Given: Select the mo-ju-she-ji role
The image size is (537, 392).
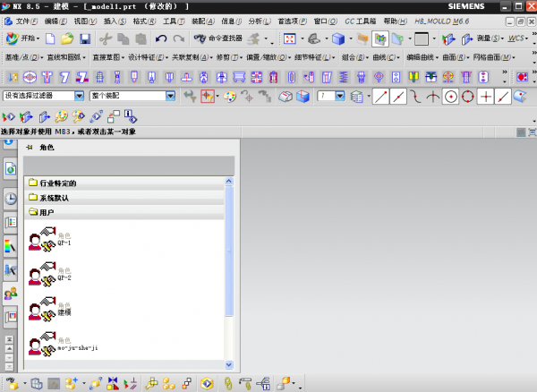Looking at the screenshot, I should coord(63,344).
